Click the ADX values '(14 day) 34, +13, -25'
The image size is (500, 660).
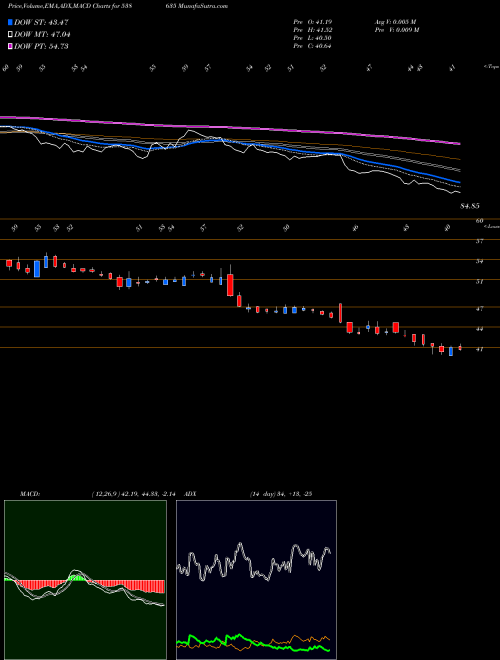281,494
